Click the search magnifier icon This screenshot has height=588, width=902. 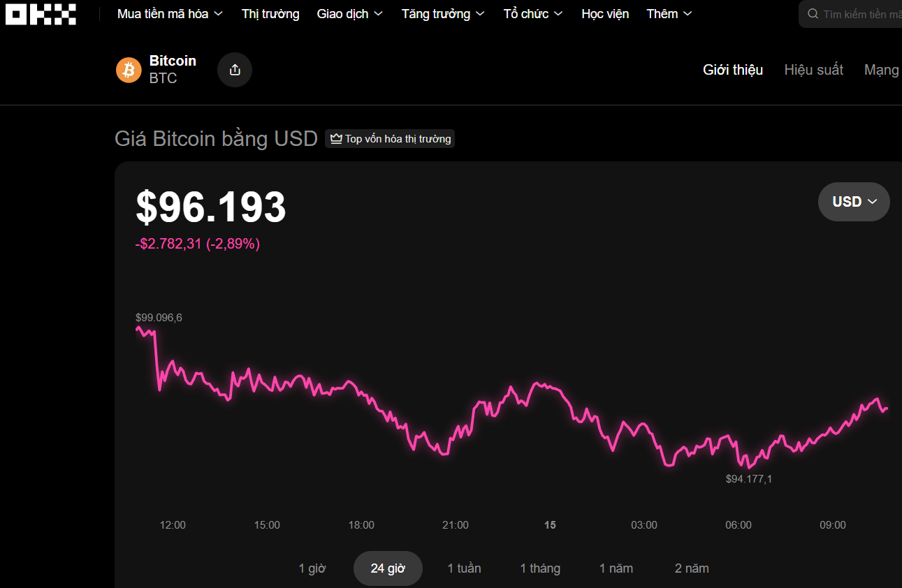(x=812, y=13)
